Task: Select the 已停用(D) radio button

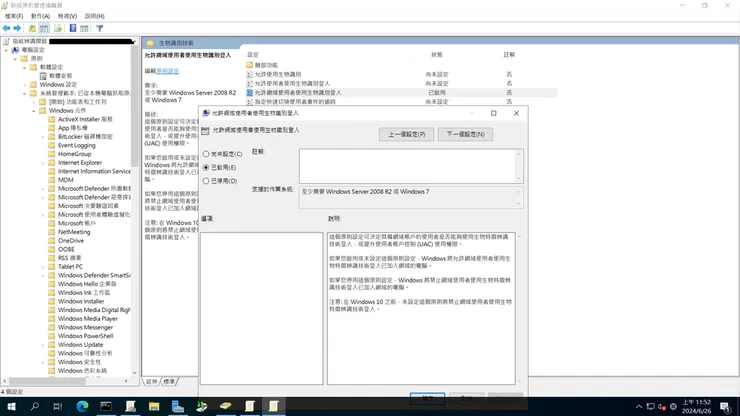Action: click(206, 181)
